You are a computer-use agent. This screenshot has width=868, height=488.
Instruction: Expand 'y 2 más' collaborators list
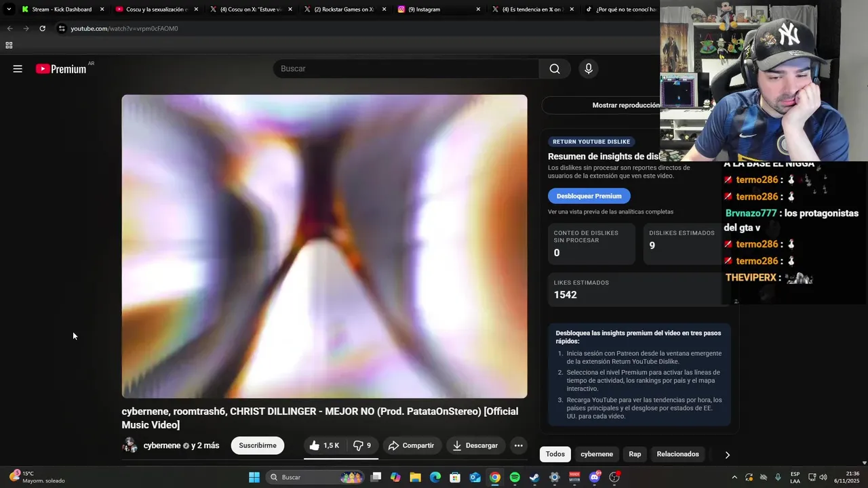tap(205, 445)
